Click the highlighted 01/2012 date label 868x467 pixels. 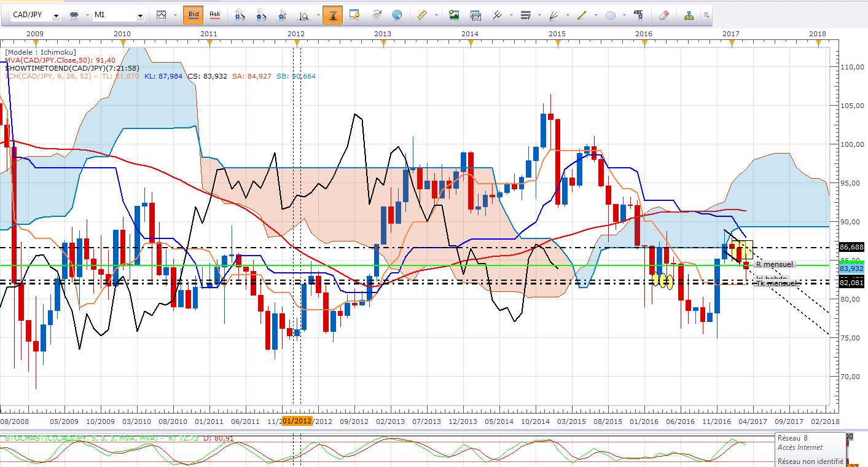click(298, 421)
